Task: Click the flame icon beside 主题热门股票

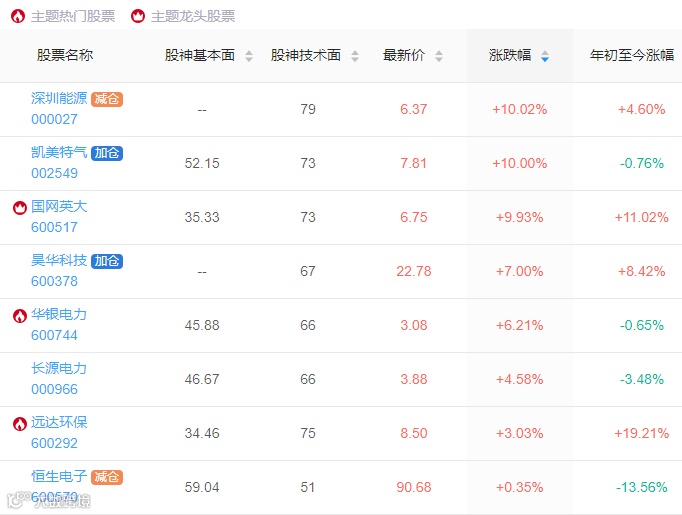Action: (x=18, y=17)
